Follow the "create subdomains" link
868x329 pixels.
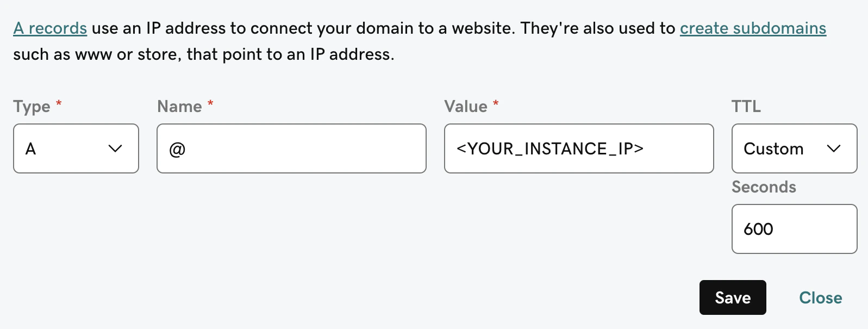pyautogui.click(x=753, y=28)
